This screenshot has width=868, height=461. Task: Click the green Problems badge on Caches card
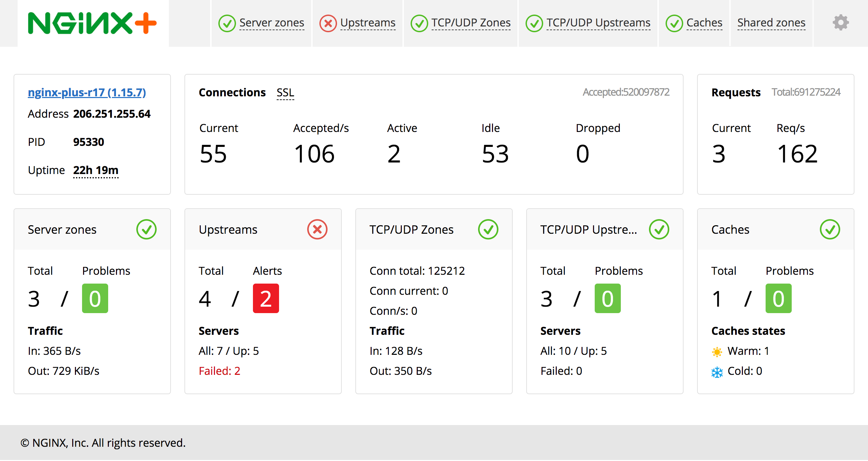click(778, 298)
